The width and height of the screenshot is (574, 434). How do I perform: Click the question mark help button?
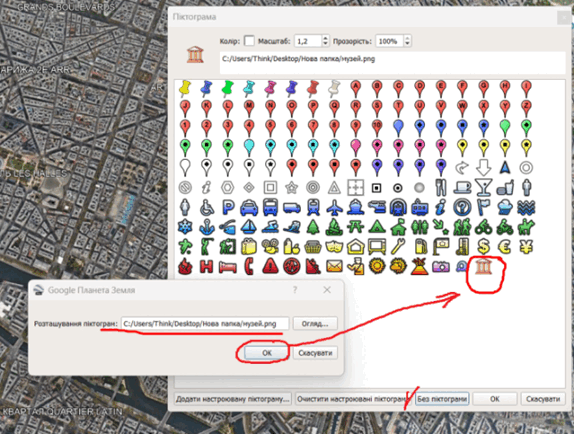[295, 290]
